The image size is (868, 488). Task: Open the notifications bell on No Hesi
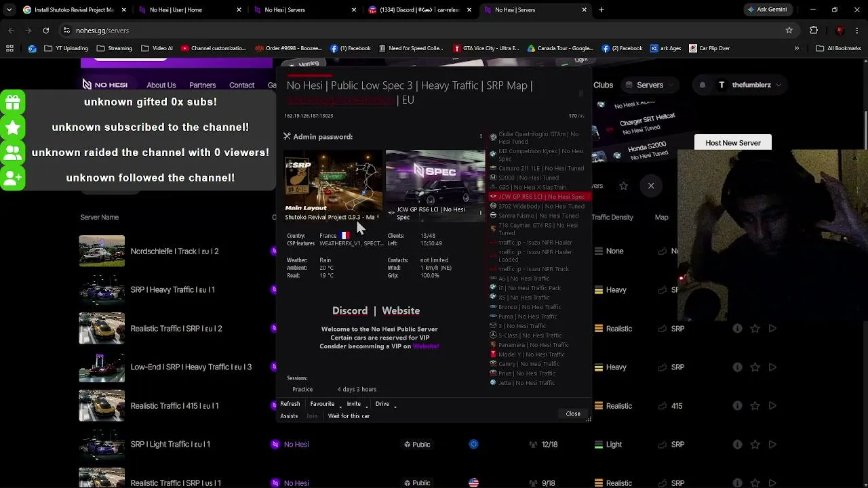pos(703,85)
